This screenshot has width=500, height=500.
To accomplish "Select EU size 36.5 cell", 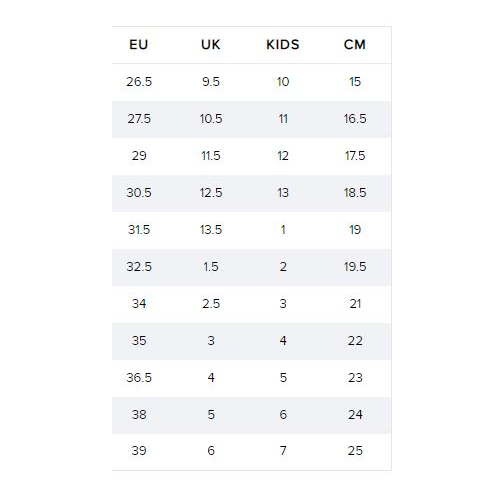I will pos(139,378).
